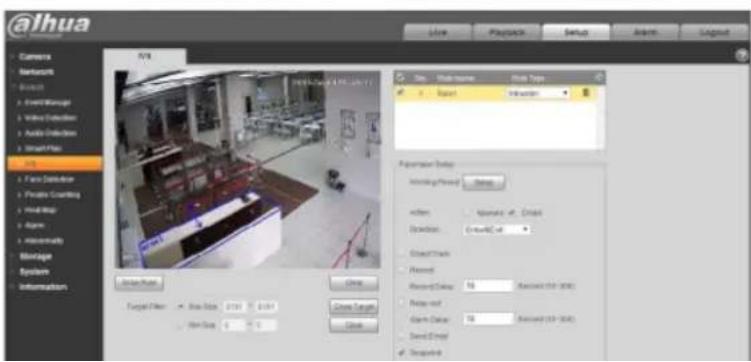This screenshot has width=751, height=362.
Task: Open the help icon at top right
Action: [x=742, y=56]
